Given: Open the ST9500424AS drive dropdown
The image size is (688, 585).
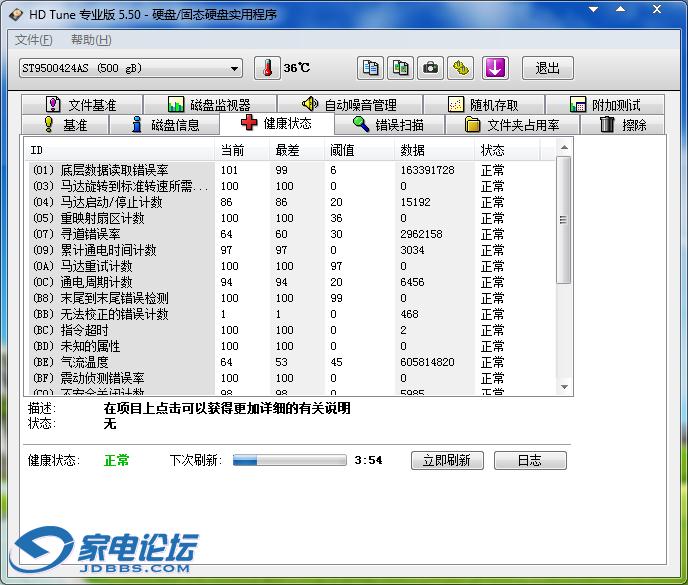Looking at the screenshot, I should 131,68.
